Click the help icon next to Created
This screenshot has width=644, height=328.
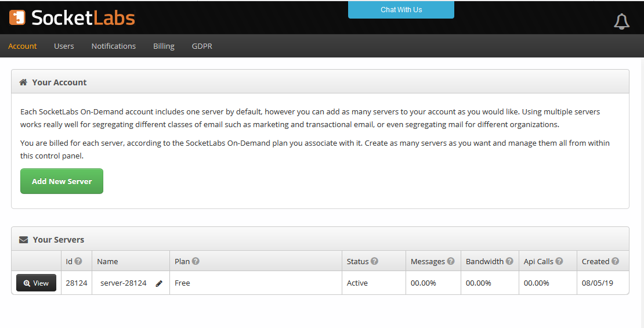(615, 261)
